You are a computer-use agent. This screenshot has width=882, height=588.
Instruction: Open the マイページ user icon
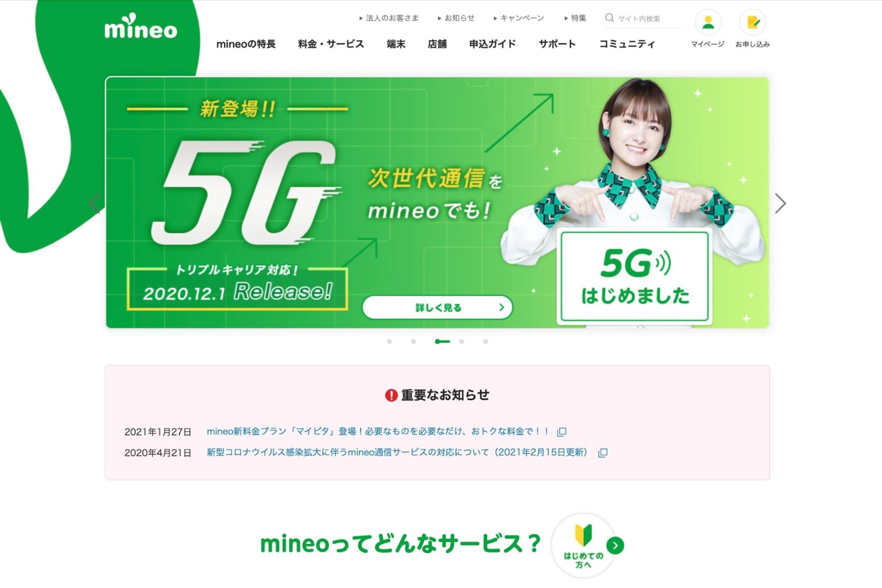coord(708,23)
